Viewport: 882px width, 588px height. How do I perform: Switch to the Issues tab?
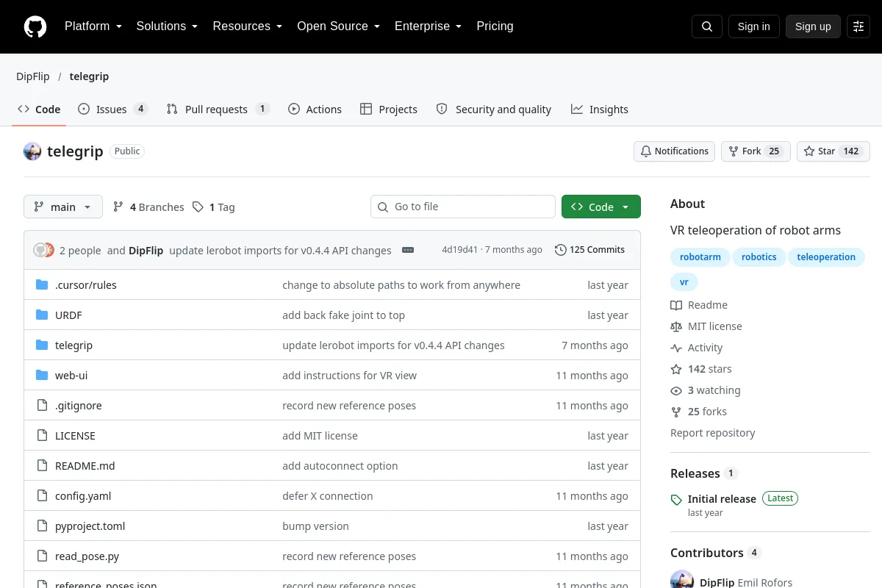113,109
